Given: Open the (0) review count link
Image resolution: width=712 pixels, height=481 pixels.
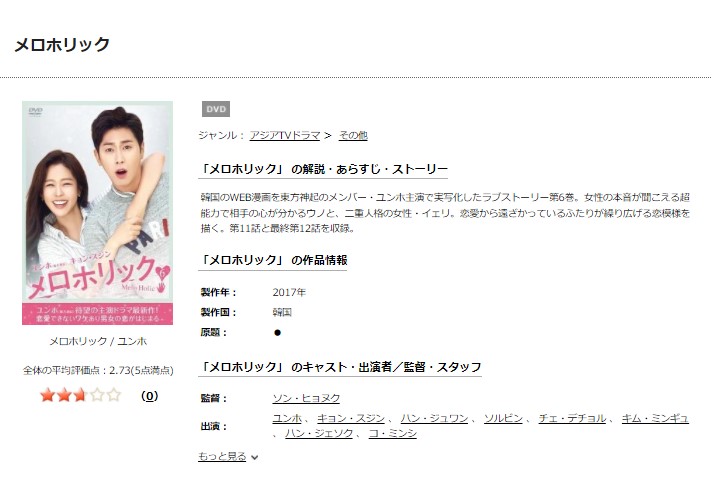Looking at the screenshot, I should click(x=149, y=396).
